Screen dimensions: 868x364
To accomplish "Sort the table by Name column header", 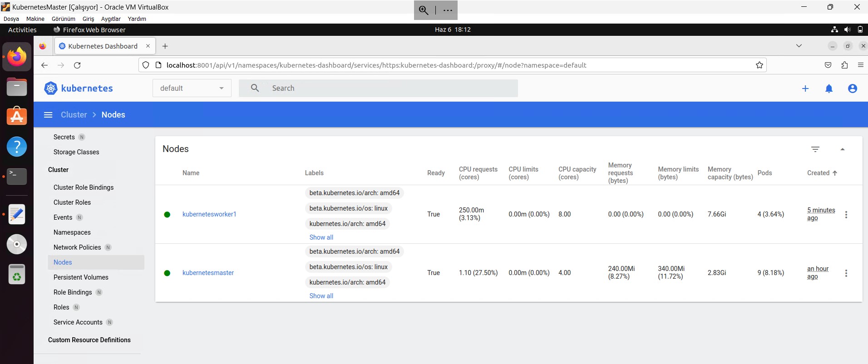I will (x=191, y=173).
